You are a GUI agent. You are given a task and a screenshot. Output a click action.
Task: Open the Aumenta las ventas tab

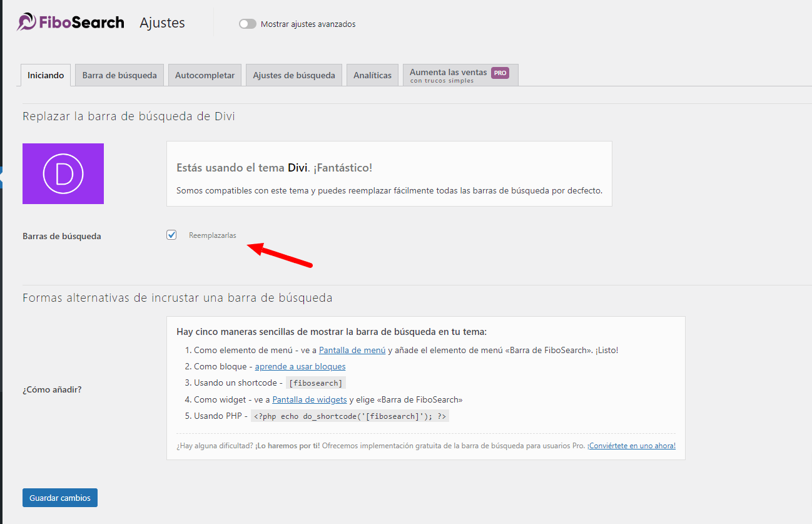pos(460,75)
